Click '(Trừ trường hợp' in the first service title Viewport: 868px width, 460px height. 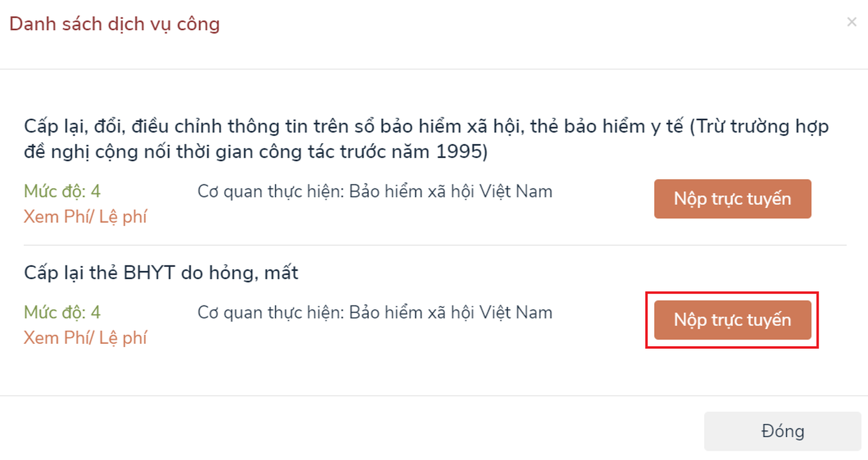[758, 126]
